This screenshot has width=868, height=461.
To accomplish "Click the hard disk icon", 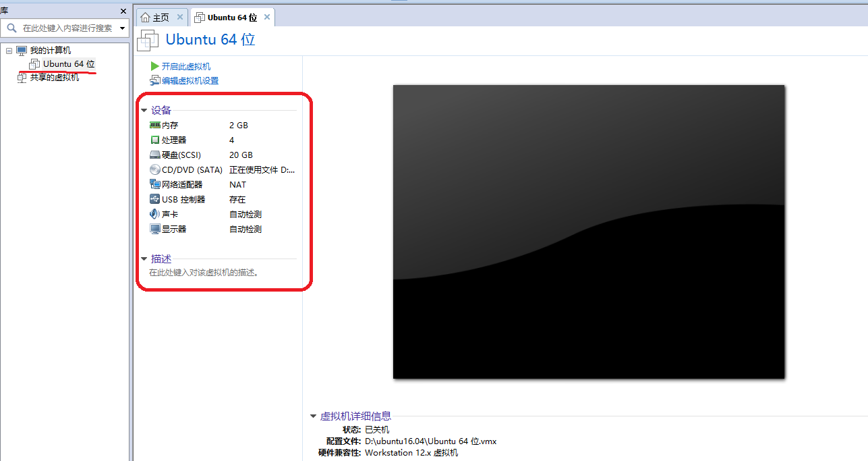I will (155, 155).
